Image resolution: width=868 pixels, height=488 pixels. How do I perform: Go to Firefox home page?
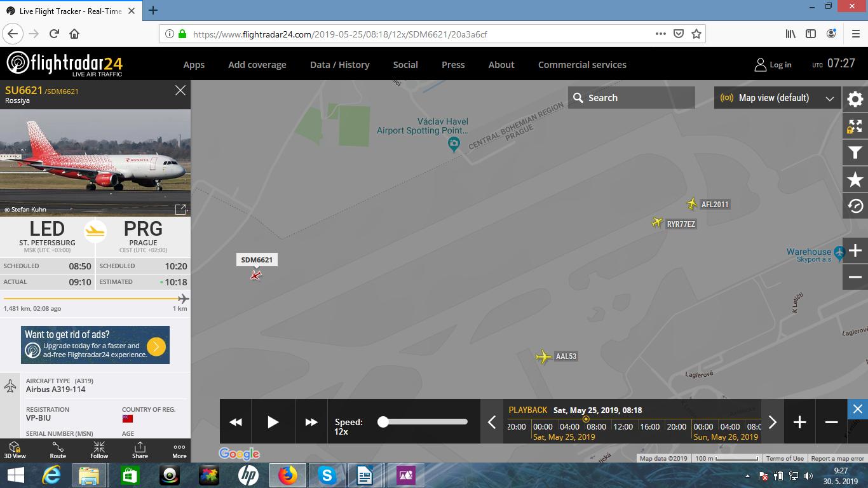(74, 34)
